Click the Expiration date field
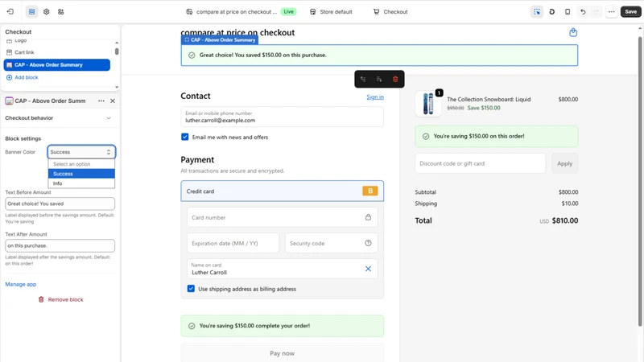Viewport: 644px width, 362px height. tap(233, 243)
